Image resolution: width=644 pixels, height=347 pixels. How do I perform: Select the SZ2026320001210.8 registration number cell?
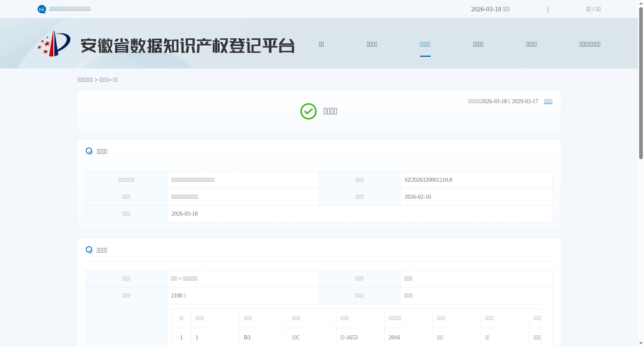click(476, 180)
